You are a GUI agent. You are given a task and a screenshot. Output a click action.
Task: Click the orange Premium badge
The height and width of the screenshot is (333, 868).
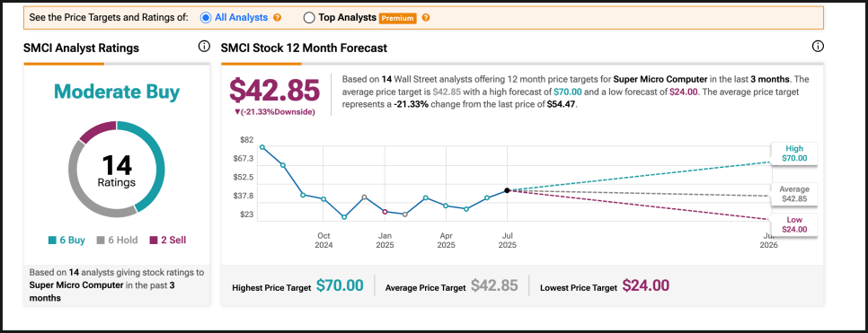click(x=397, y=18)
